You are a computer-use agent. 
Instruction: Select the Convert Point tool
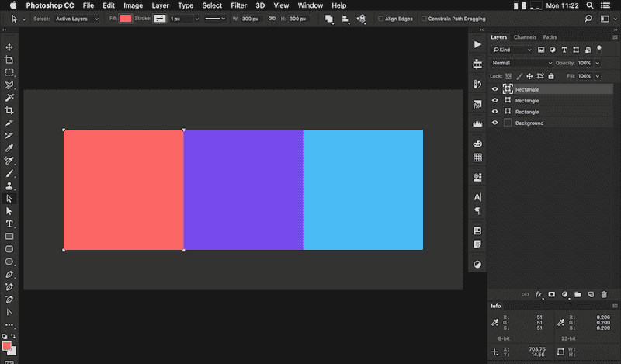[x=9, y=312]
